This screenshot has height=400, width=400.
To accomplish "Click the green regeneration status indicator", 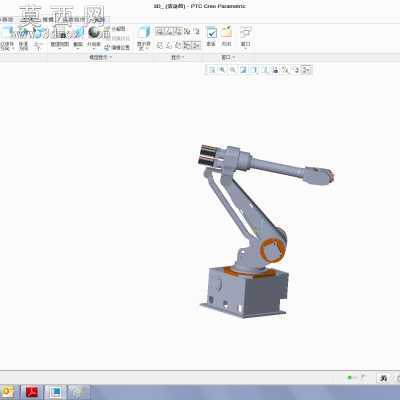I will pyautogui.click(x=350, y=378).
